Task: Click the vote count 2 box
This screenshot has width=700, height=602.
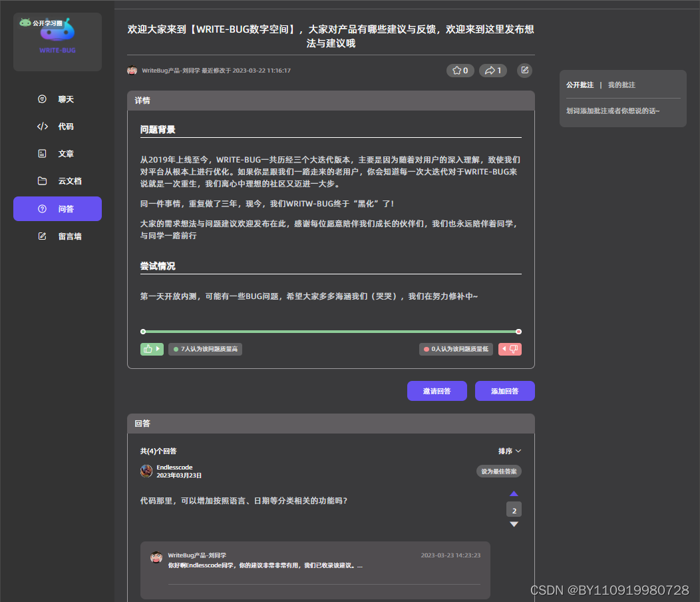Action: 514,509
